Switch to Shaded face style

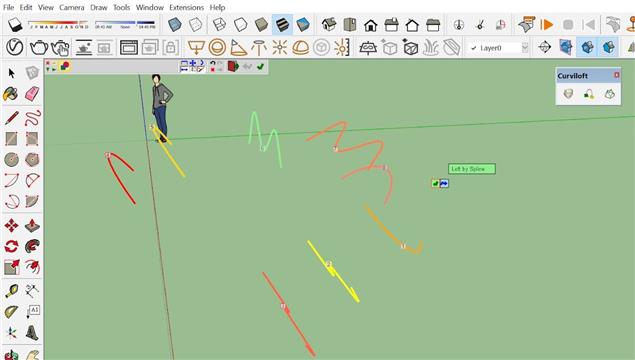coord(261,25)
